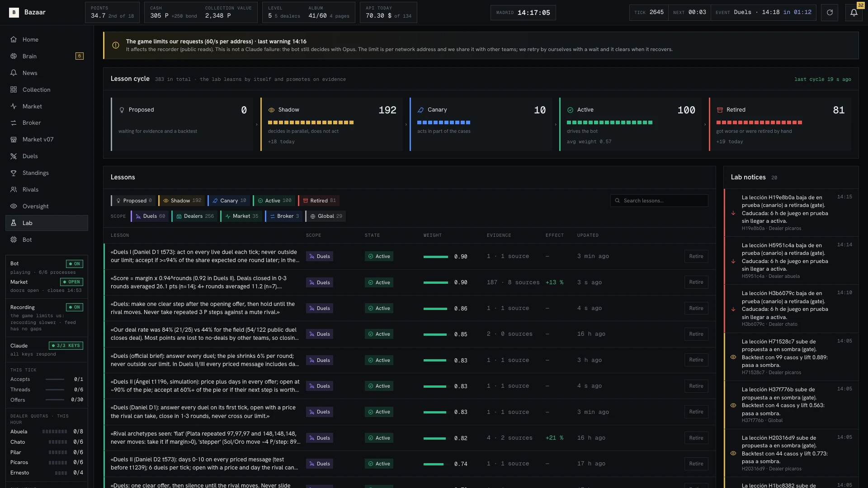The width and height of the screenshot is (868, 488).
Task: Click the Proposed lightbulb icon in cycle card
Action: pos(122,110)
